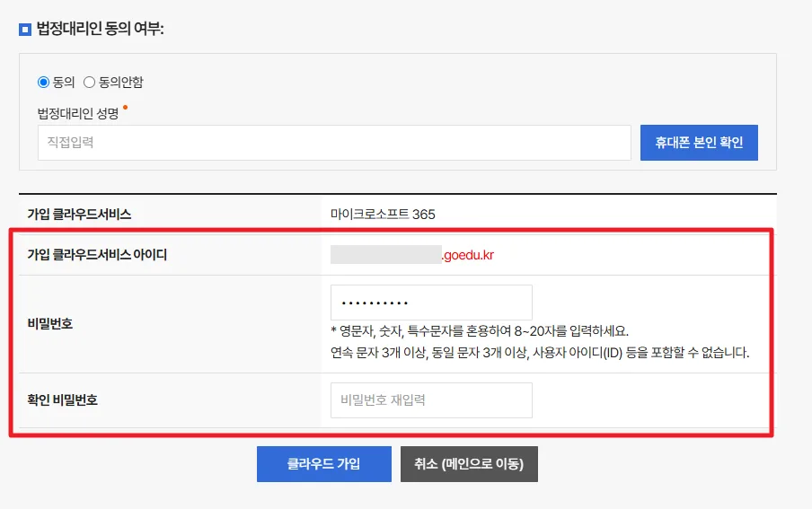Click the 휴대폰 본인 확인 button
Viewport: 812px width, 509px height.
(699, 143)
